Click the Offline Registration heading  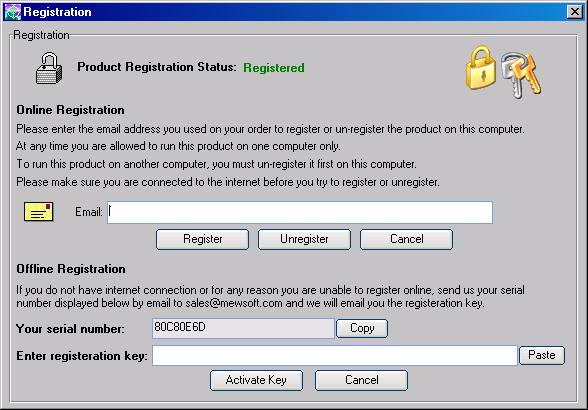point(71,269)
